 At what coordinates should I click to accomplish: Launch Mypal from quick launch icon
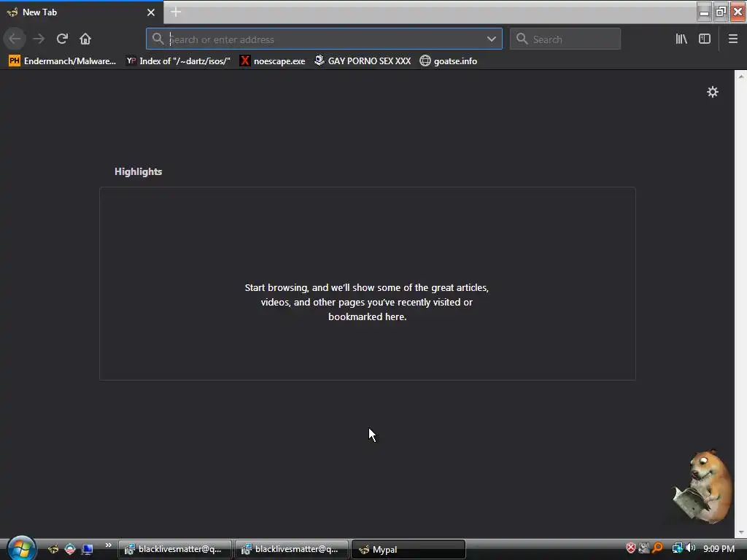(53, 549)
